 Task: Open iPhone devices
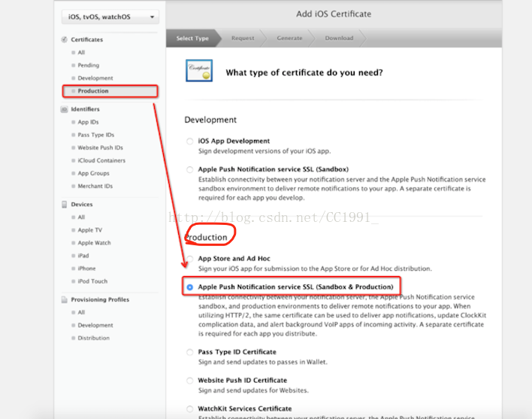[x=86, y=269]
